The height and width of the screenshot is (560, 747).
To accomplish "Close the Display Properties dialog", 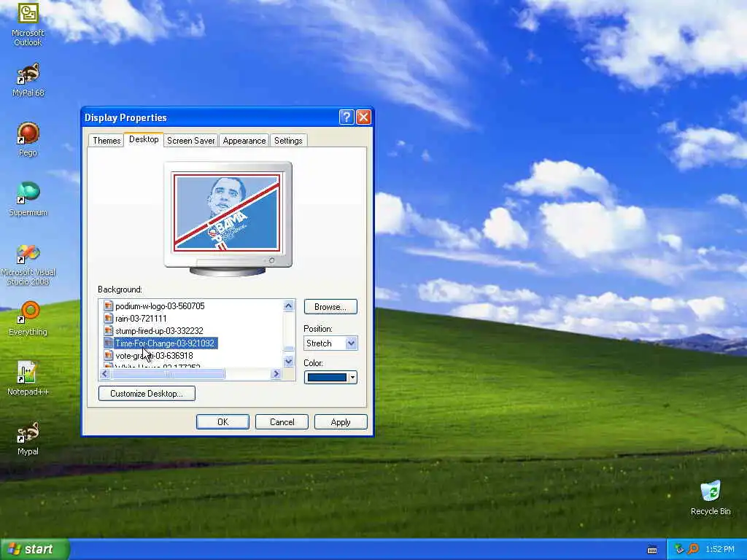I will [x=363, y=117].
